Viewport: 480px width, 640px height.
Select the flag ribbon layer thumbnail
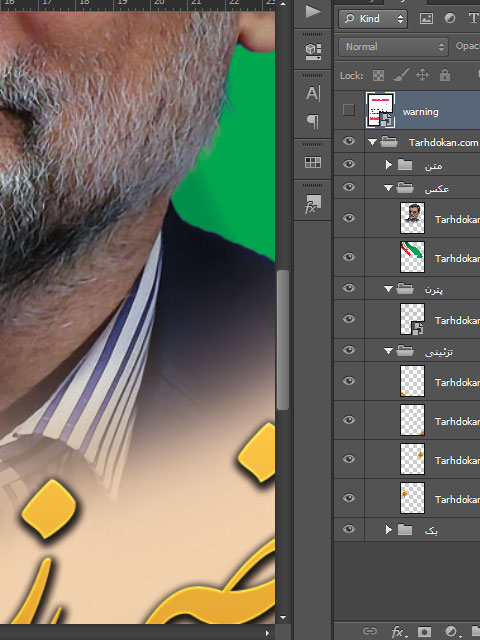[412, 257]
